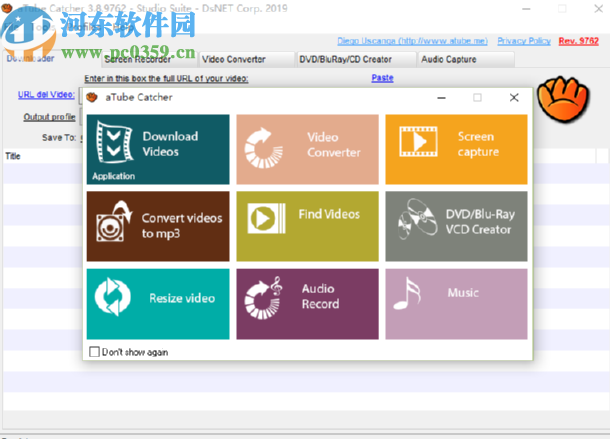The height and width of the screenshot is (439, 610).
Task: Click the Paste link
Action: 382,78
